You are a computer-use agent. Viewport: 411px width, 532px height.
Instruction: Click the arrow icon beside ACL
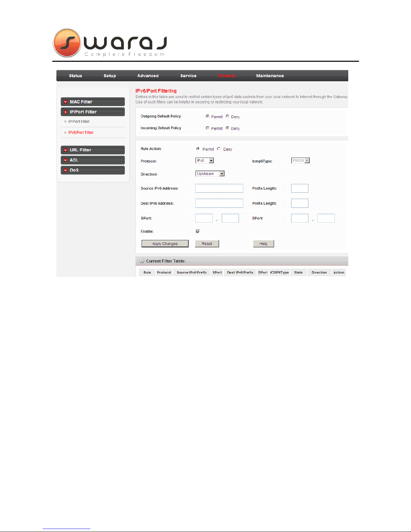[65, 160]
